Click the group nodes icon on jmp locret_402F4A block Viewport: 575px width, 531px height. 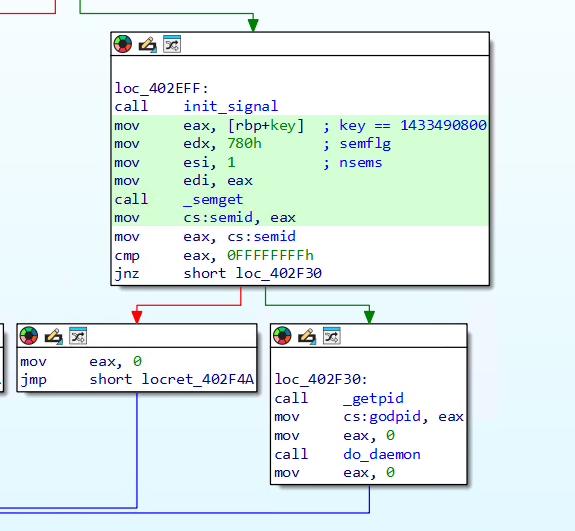tap(78, 336)
